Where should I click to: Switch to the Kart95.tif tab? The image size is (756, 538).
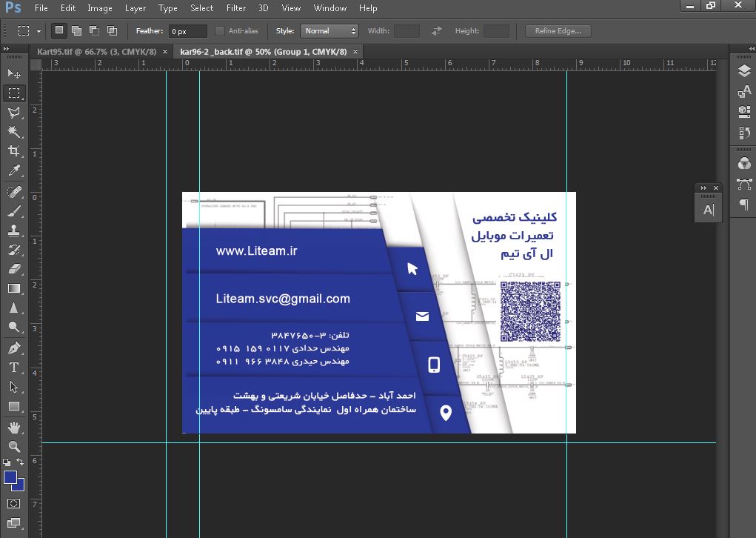coord(96,52)
